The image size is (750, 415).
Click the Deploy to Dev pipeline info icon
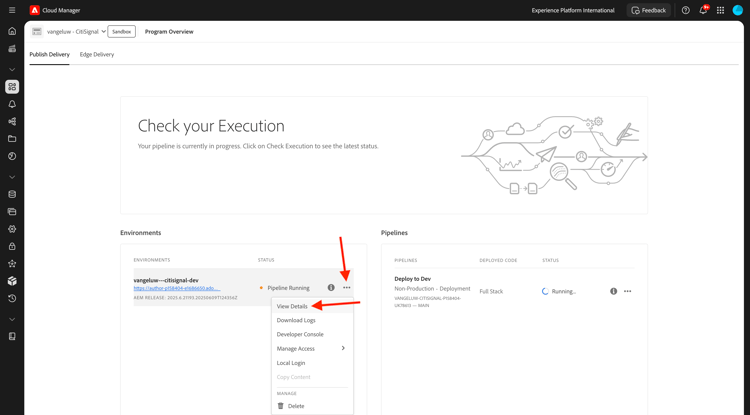point(614,291)
